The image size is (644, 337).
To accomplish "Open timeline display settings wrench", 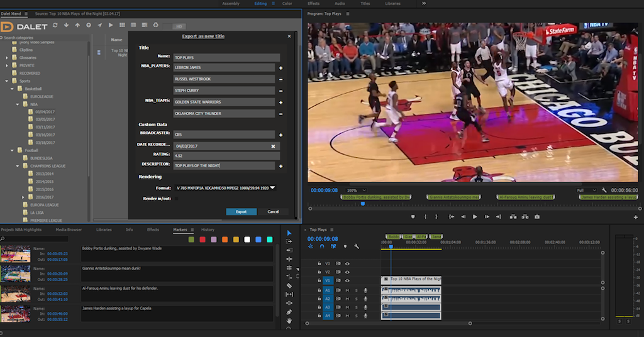I will click(357, 246).
